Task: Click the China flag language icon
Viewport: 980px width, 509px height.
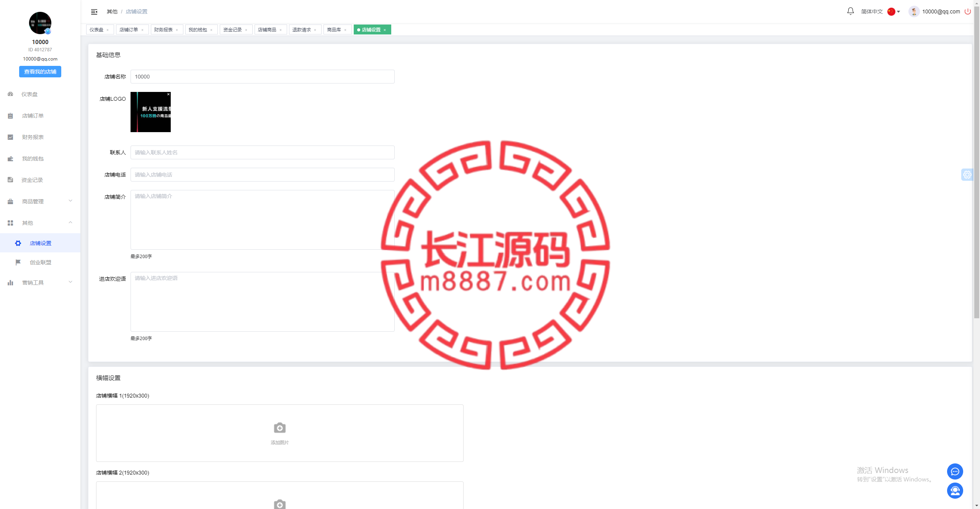Action: [891, 11]
